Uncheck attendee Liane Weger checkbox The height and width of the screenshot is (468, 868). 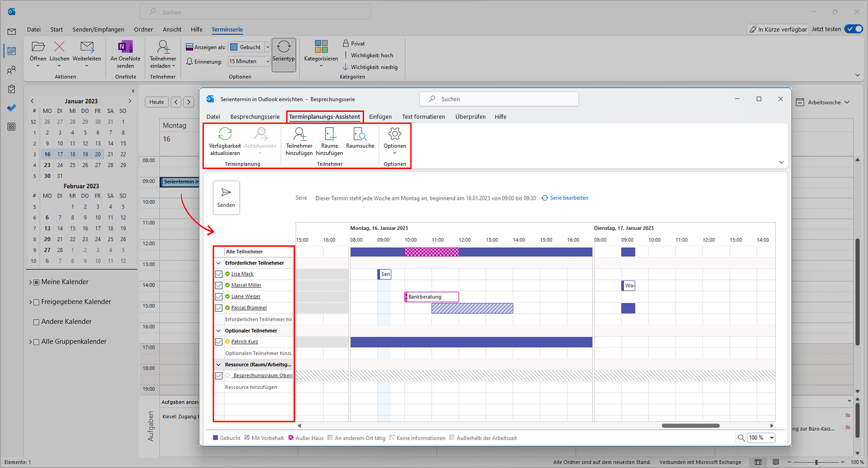click(x=219, y=297)
